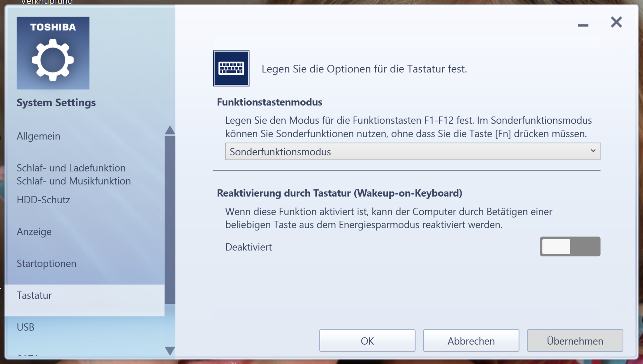This screenshot has height=364, width=643.
Task: Minimize the System Settings window
Action: 583,25
